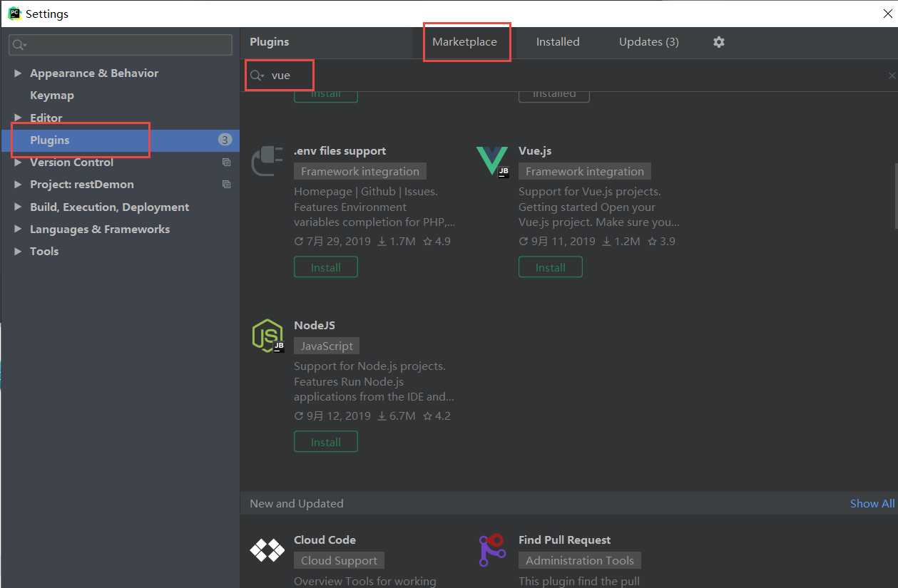Viewport: 898px width, 588px height.
Task: Click the plugins settings gear icon
Action: 718,42
